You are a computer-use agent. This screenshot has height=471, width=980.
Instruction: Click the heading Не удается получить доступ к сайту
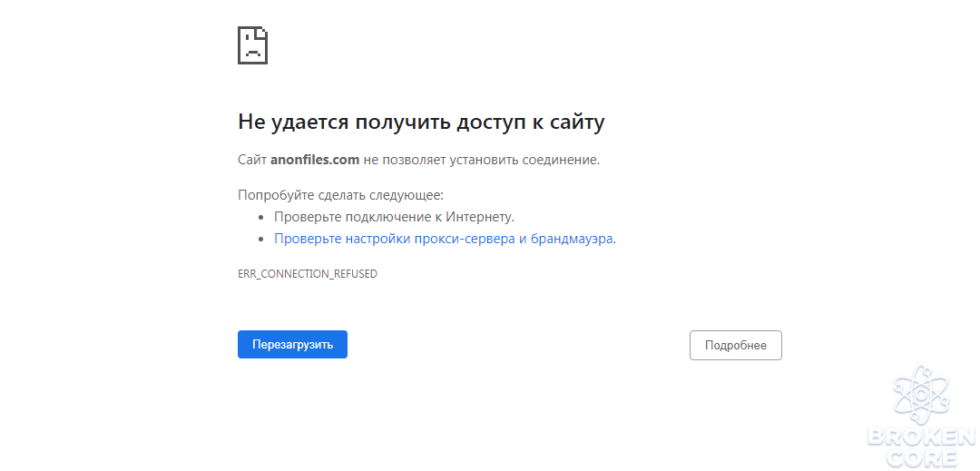click(421, 122)
